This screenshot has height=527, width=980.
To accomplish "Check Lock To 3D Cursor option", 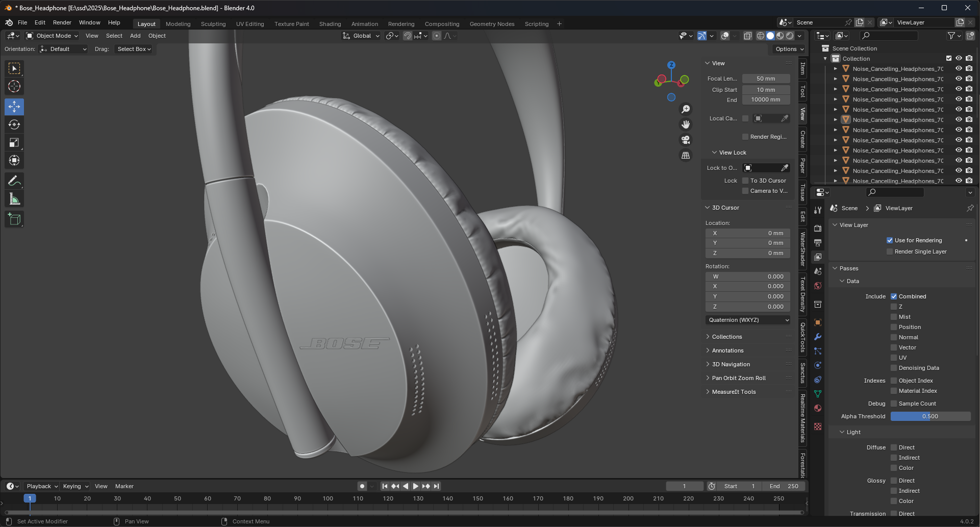I will click(x=745, y=181).
